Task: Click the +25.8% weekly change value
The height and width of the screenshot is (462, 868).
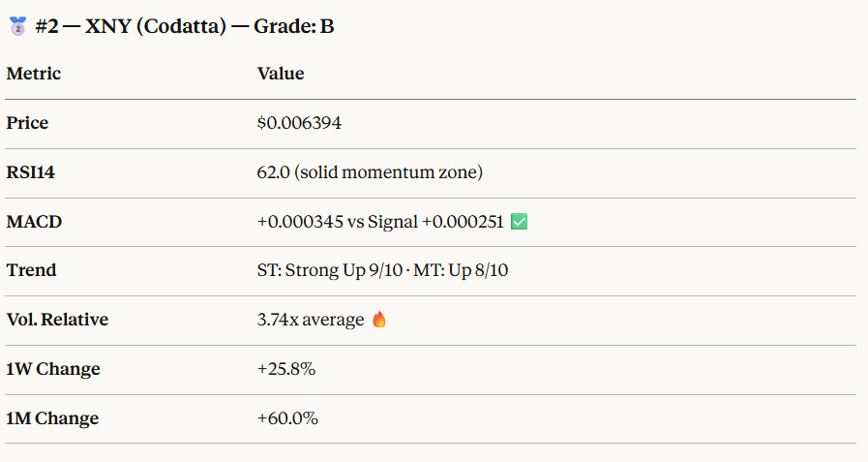Action: coord(286,369)
